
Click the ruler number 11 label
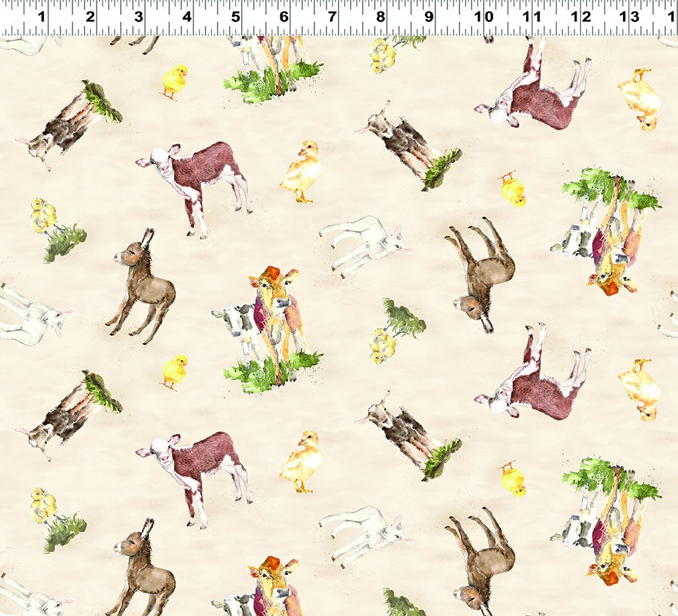532,17
